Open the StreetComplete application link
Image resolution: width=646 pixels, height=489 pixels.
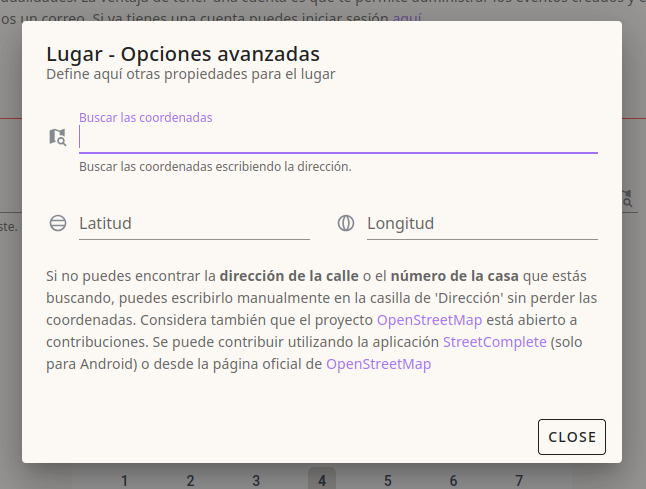494,342
